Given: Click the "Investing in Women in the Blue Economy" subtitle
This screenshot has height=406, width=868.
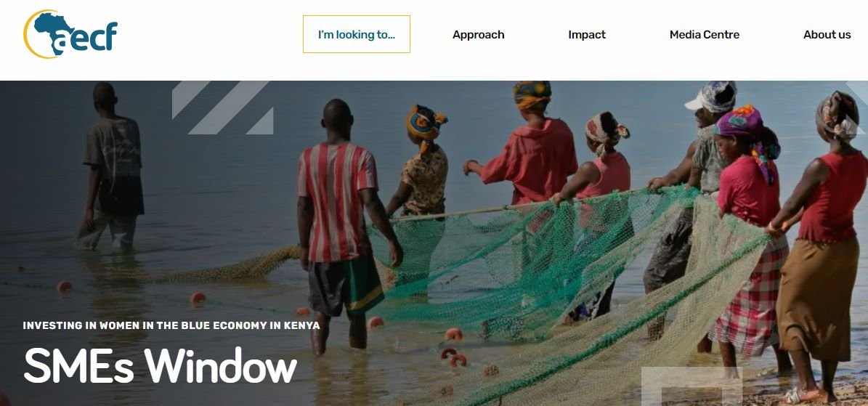Looking at the screenshot, I should [x=171, y=325].
